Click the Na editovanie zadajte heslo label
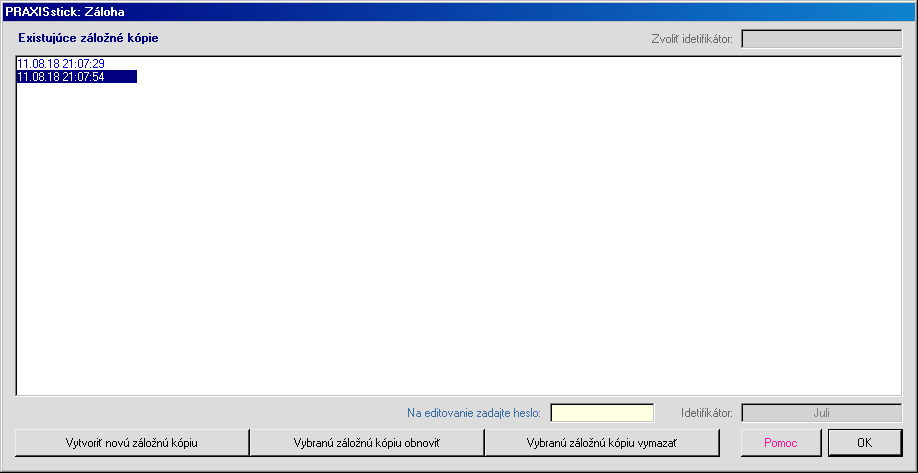Image resolution: width=918 pixels, height=473 pixels. (x=474, y=413)
